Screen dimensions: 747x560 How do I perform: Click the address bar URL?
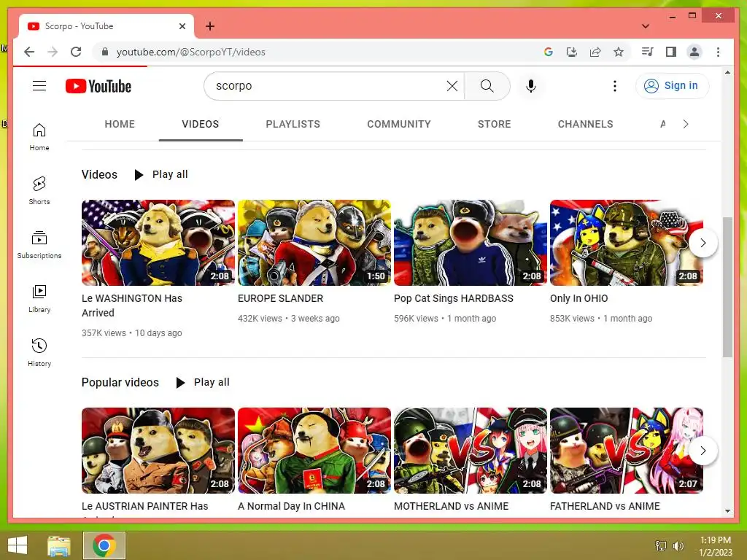pos(191,52)
